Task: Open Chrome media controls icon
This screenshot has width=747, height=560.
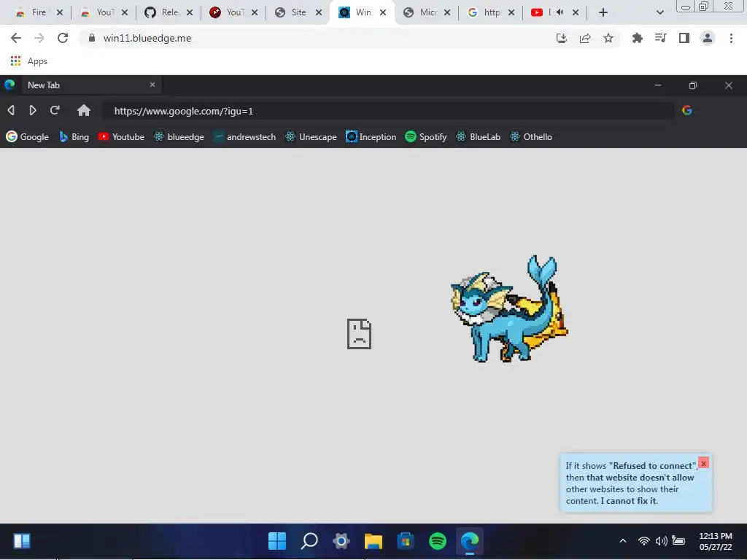Action: (660, 38)
